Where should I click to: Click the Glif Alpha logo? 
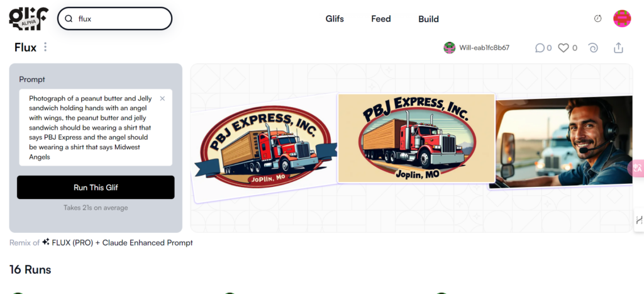click(28, 18)
